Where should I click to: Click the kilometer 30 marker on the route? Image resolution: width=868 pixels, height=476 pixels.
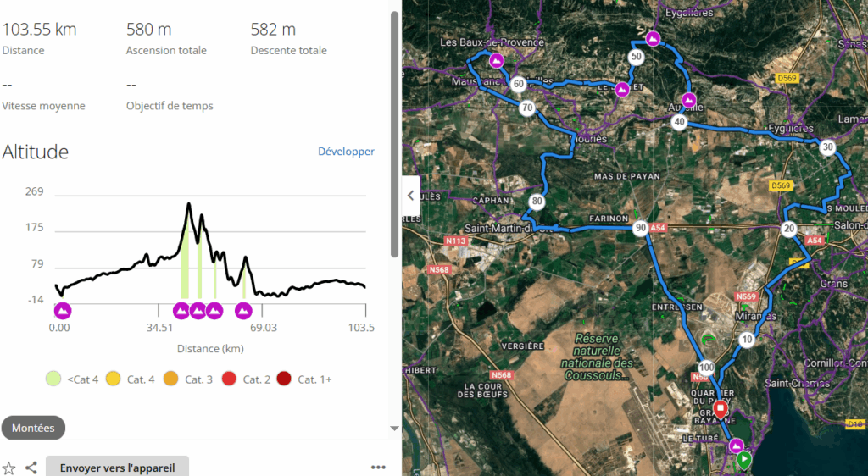827,147
